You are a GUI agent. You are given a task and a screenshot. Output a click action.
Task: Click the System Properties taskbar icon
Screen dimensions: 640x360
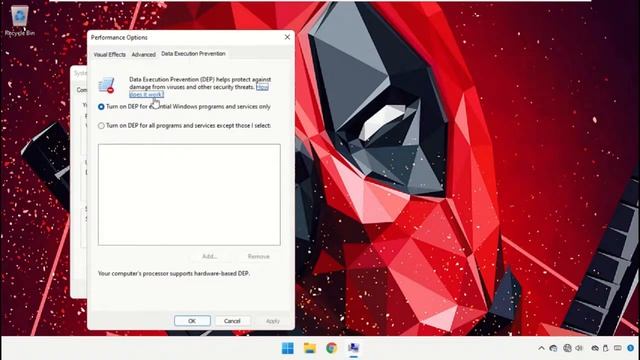click(x=353, y=348)
